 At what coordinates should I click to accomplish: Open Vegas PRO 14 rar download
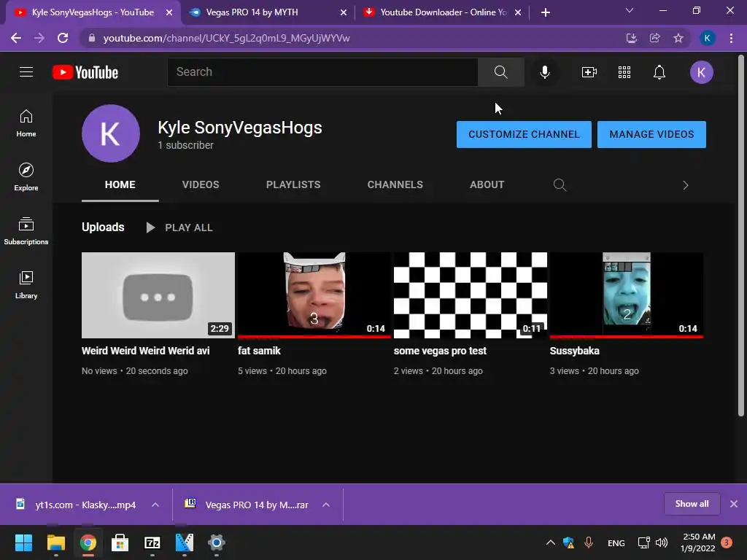(248, 505)
